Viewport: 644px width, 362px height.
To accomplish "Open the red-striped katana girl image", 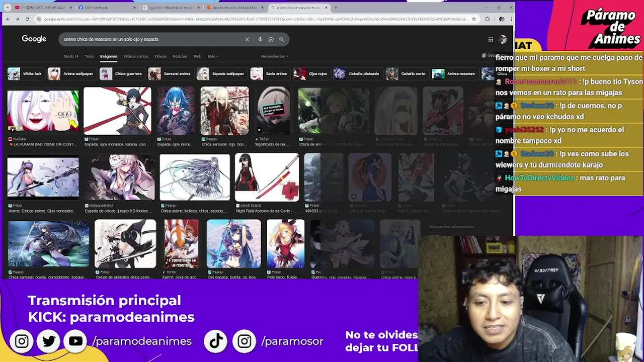I will coord(117,111).
